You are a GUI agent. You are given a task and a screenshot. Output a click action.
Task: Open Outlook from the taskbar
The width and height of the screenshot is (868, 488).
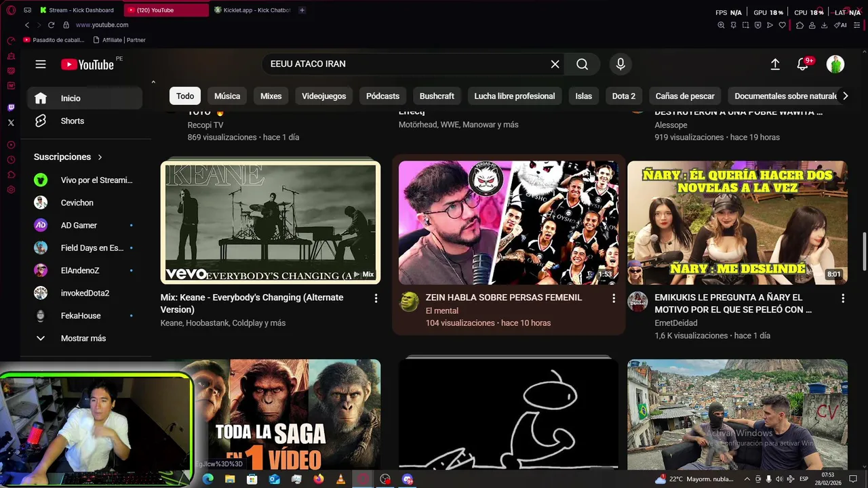(274, 479)
